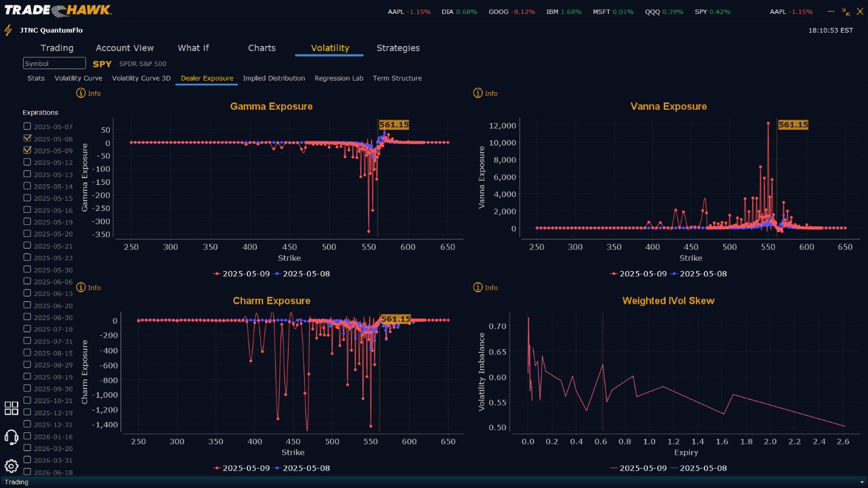This screenshot has height=488, width=868.
Task: Click the Weighted IVol Skew chart title
Action: pyautogui.click(x=669, y=301)
